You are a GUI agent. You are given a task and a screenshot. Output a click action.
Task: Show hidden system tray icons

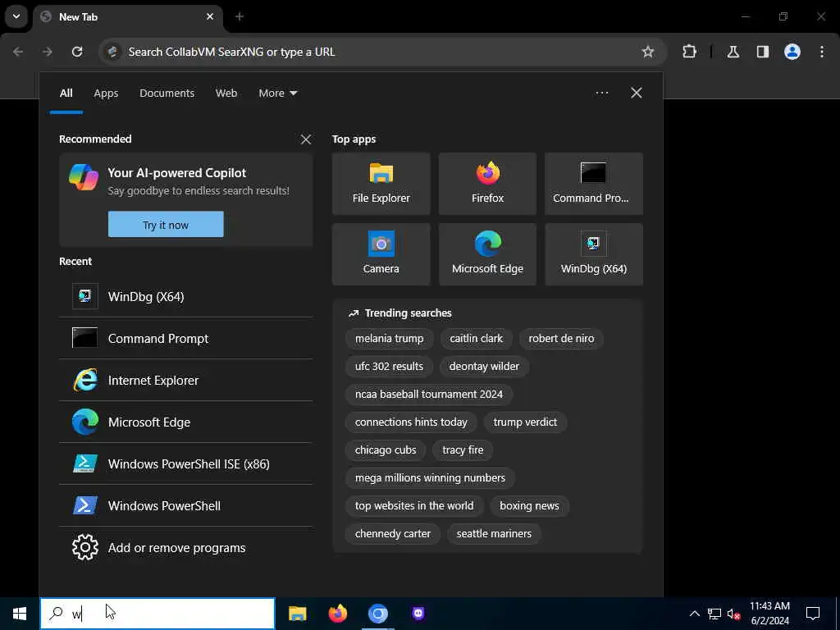[x=694, y=614]
